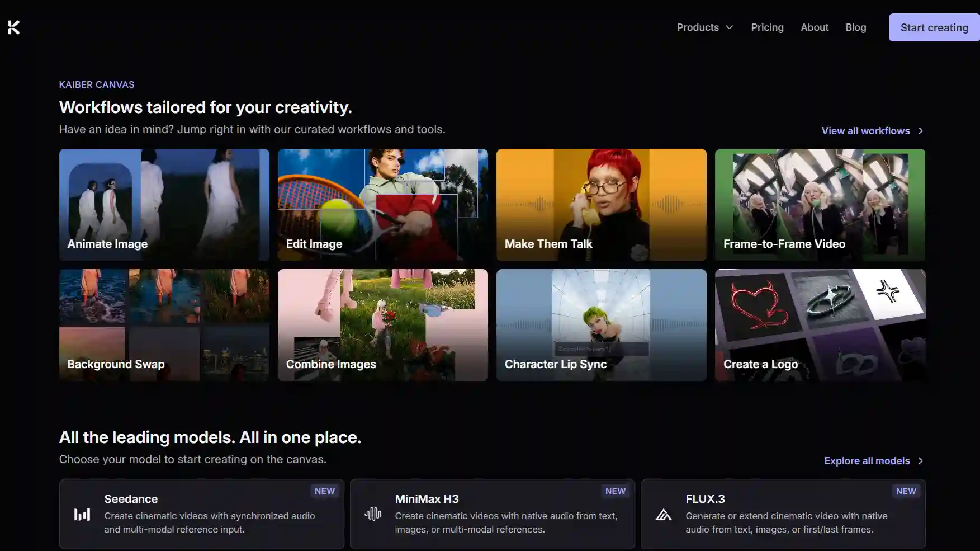Select the Seedance model title
The height and width of the screenshot is (551, 980).
(131, 499)
